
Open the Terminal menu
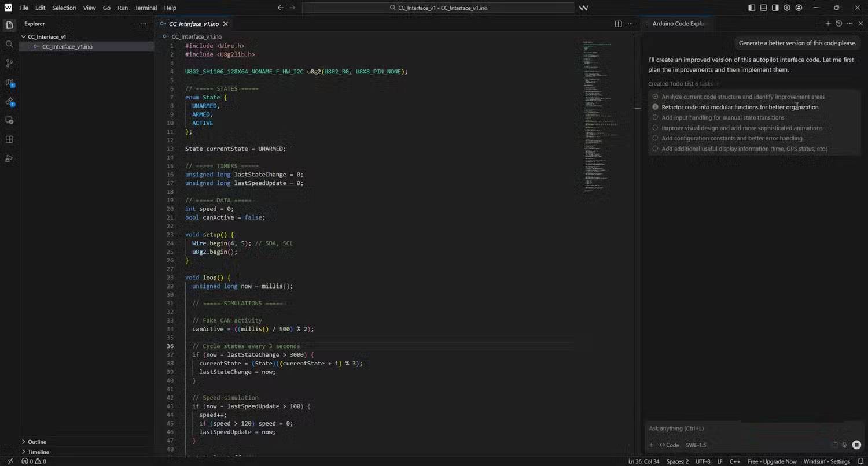pyautogui.click(x=146, y=8)
